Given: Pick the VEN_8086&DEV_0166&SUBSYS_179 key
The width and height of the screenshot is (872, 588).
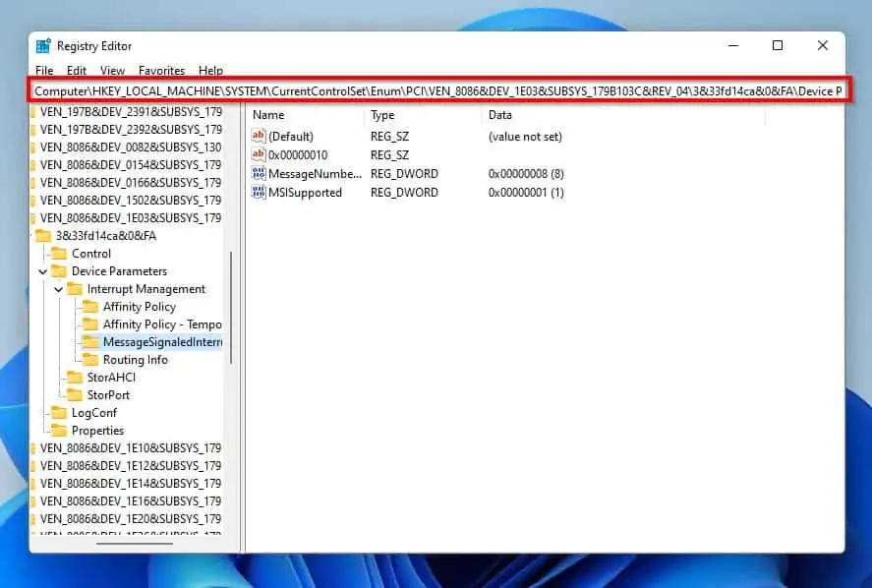Looking at the screenshot, I should [132, 183].
